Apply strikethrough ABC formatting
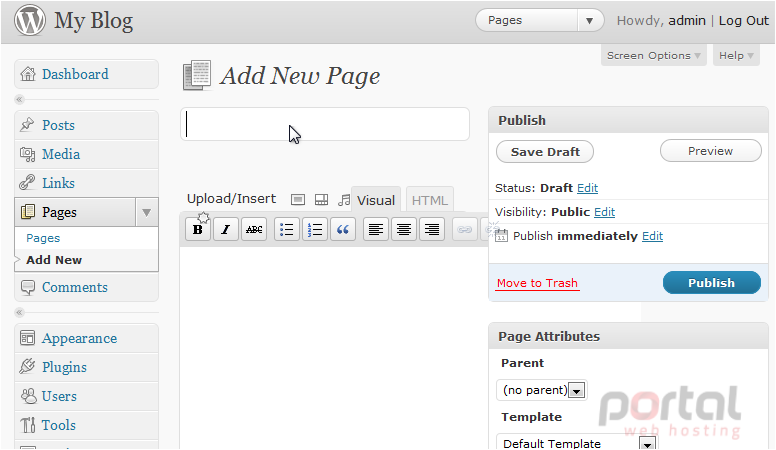The image size is (776, 450). coord(254,229)
